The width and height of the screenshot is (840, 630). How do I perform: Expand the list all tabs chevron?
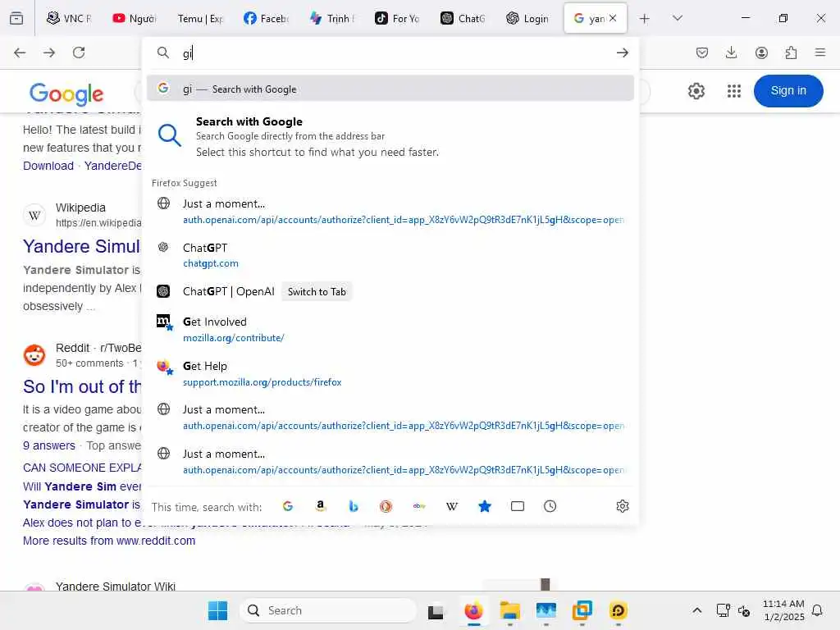677,19
